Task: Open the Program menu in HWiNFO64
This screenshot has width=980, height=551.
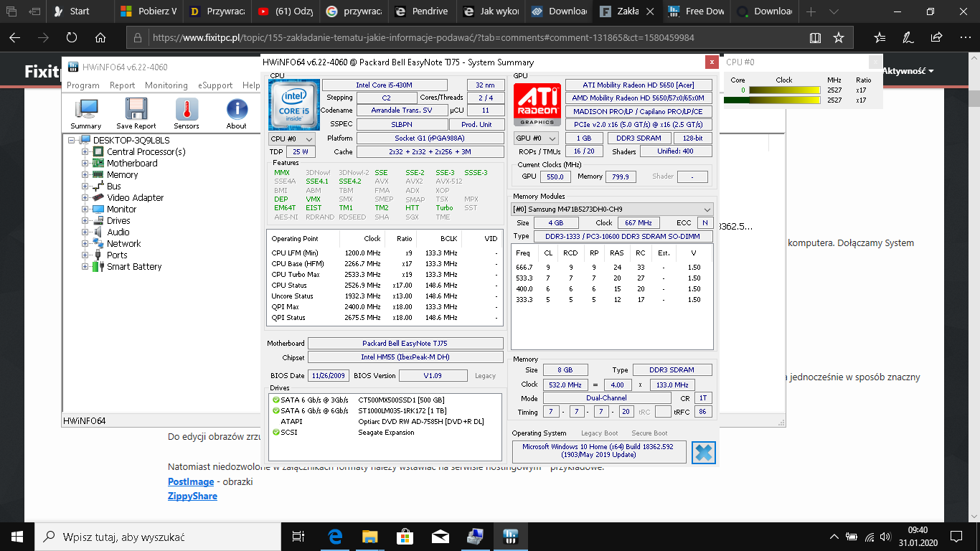Action: coord(83,85)
